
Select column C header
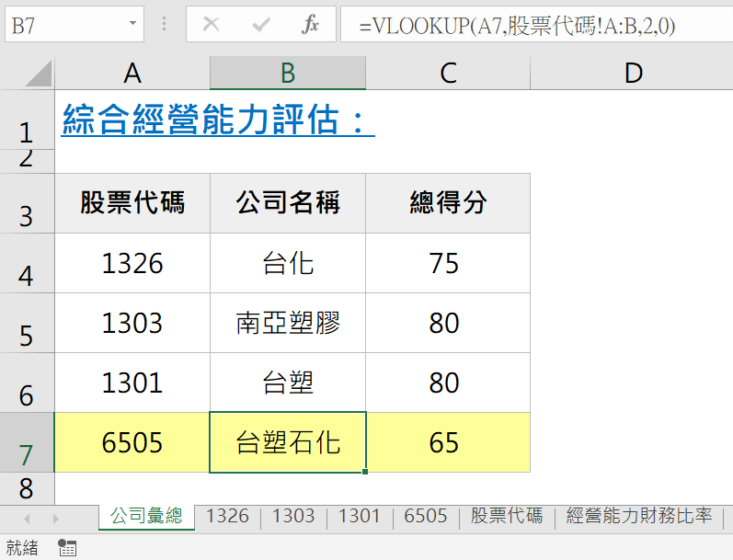pyautogui.click(x=448, y=73)
